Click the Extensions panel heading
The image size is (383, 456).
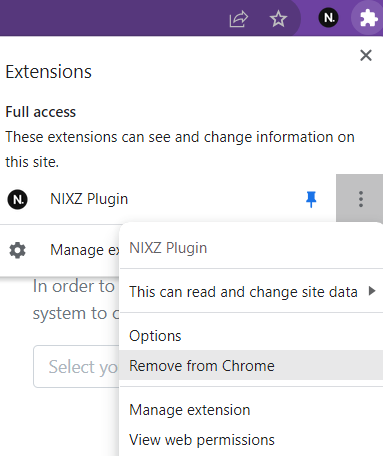pos(48,72)
